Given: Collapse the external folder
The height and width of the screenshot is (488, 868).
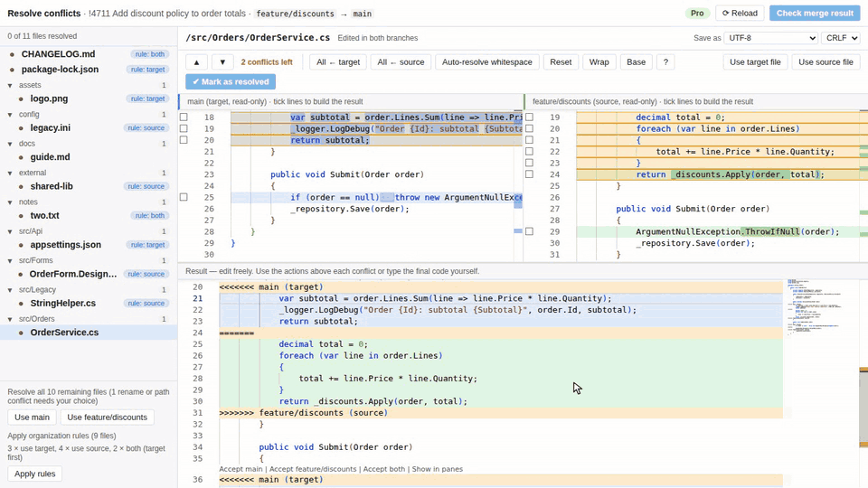Looking at the screenshot, I should click(10, 174).
